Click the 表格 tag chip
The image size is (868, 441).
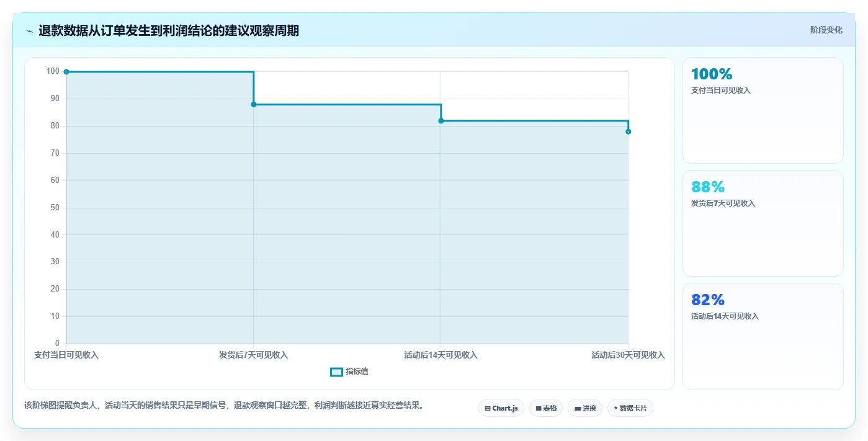(x=546, y=408)
